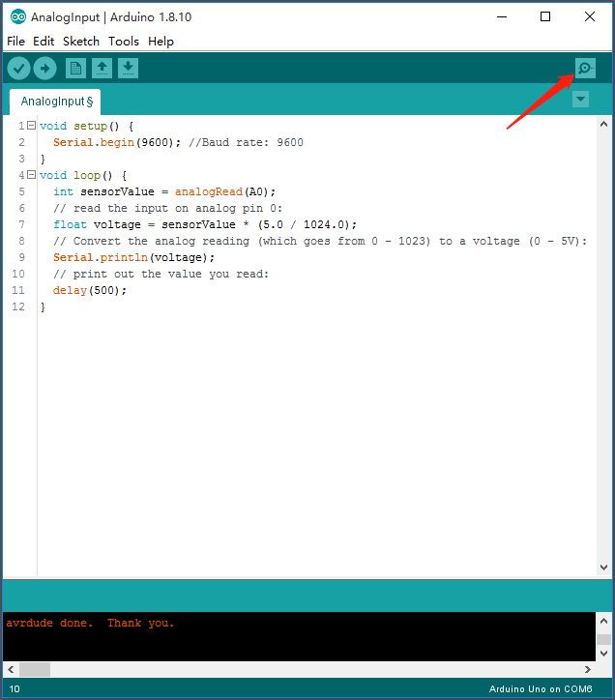The width and height of the screenshot is (615, 700).
Task: Click 'float' keyword on line 7
Action: (x=70, y=224)
